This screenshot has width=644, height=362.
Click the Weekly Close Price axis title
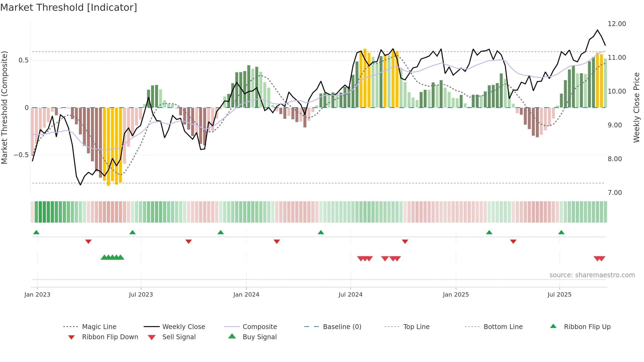click(636, 107)
